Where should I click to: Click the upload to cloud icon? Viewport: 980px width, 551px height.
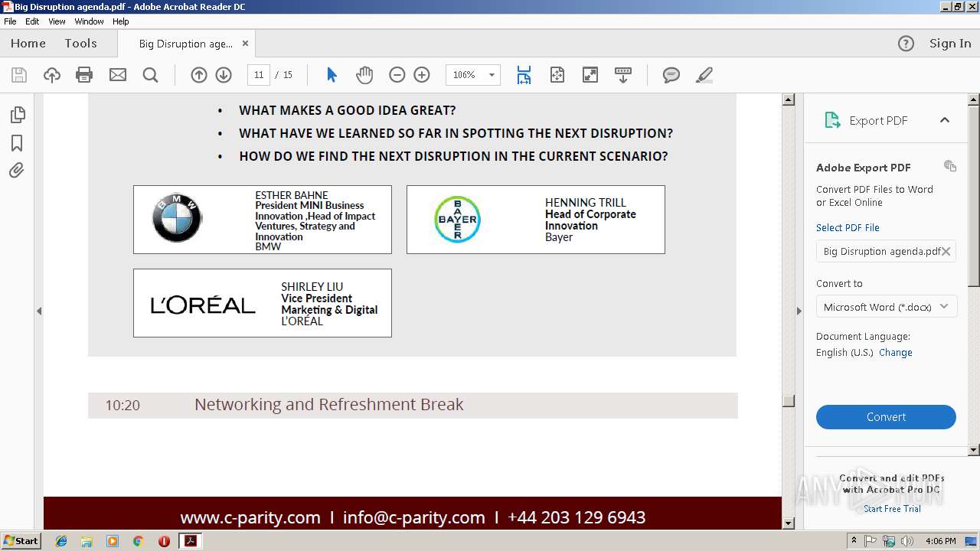coord(51,75)
